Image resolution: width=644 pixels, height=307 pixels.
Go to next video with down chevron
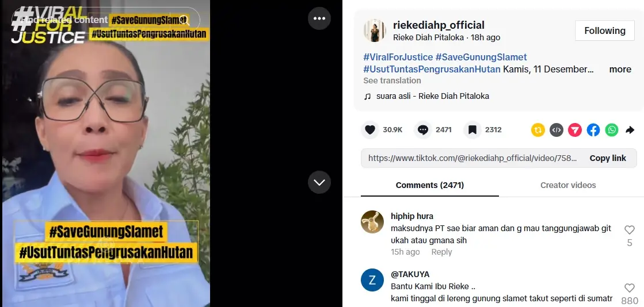[x=319, y=182]
